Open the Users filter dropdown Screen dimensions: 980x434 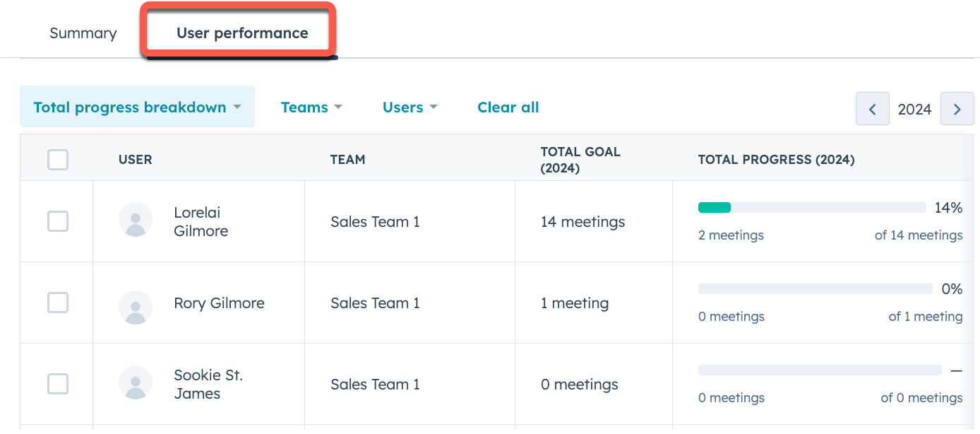coord(410,107)
